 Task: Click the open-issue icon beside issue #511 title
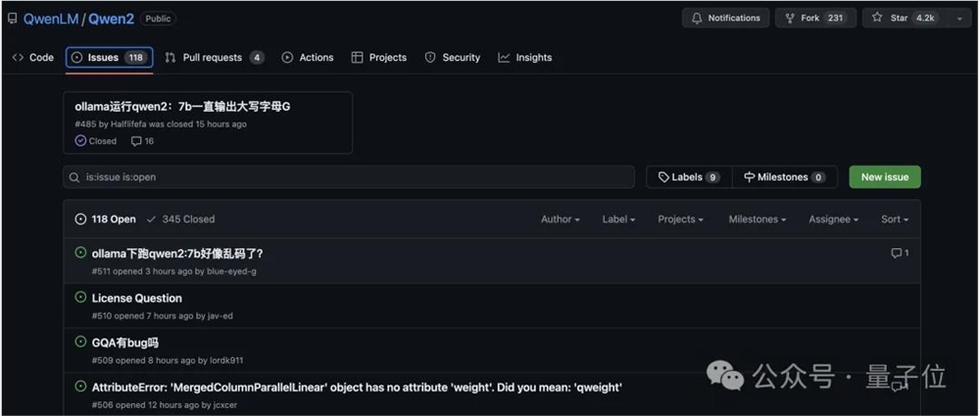pyautogui.click(x=80, y=252)
